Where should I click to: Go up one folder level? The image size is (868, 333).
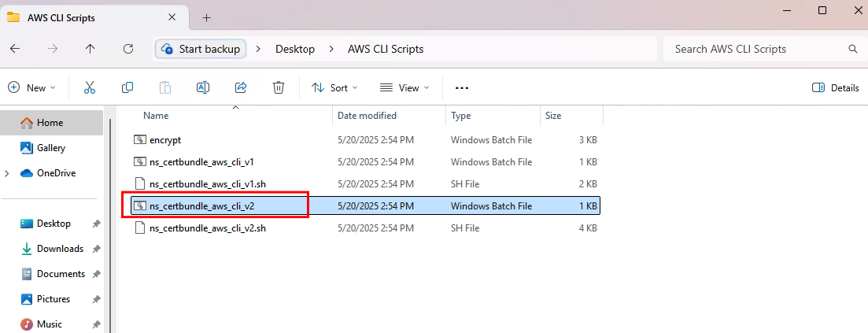coord(90,49)
